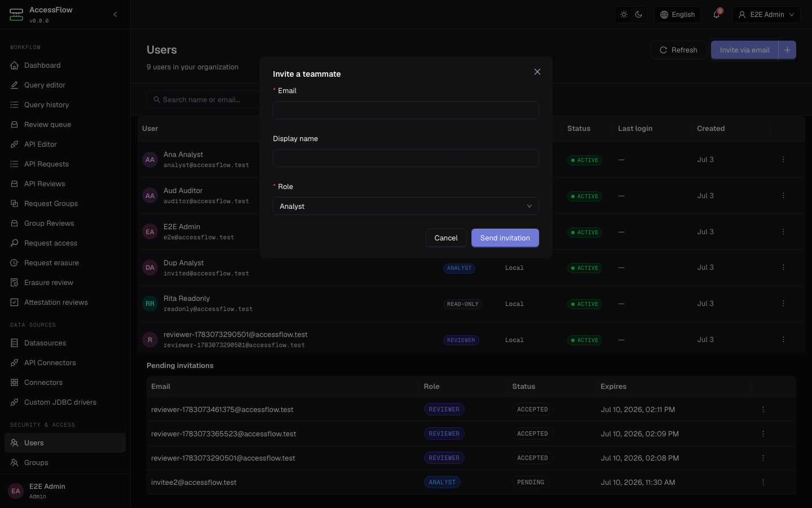This screenshot has height=508, width=812.
Task: Open actions for invitee2@accessflow.test invitation
Action: 763,483
